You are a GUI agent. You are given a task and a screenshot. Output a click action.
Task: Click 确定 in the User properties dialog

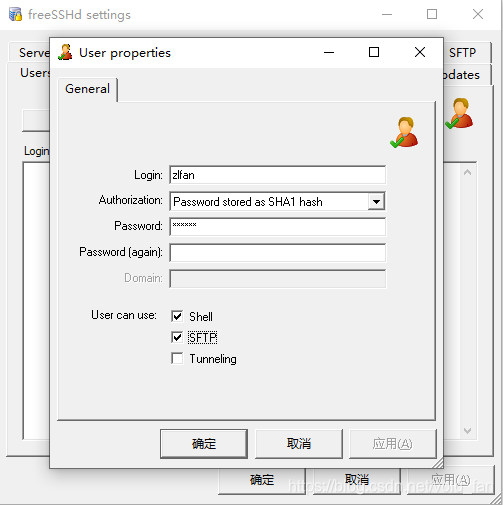(x=204, y=444)
